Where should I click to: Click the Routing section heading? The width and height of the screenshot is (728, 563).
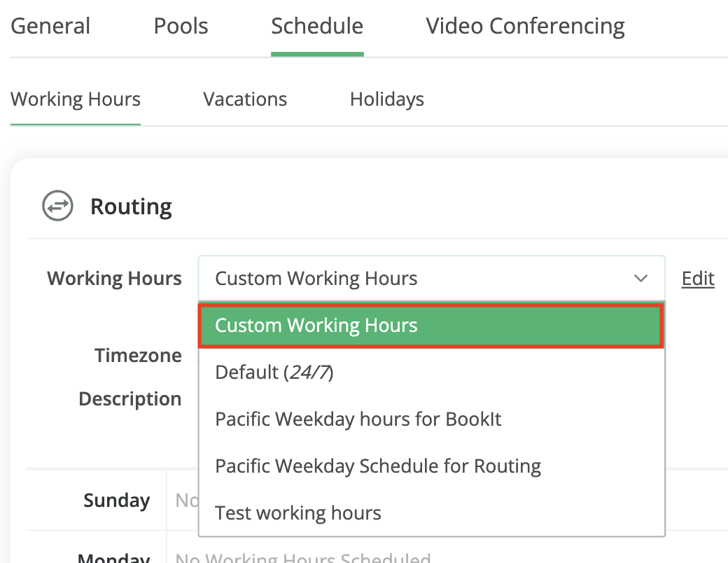pos(131,207)
